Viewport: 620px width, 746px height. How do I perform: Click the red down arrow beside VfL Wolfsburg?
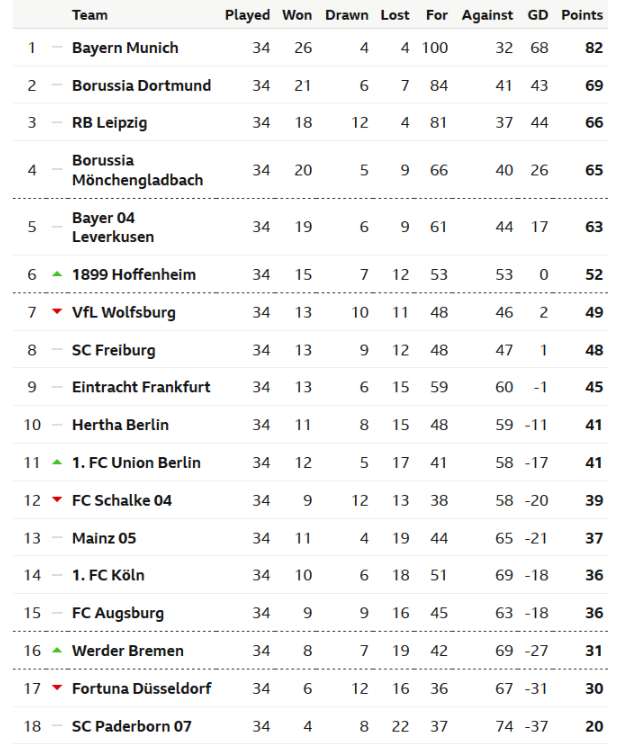pos(57,312)
